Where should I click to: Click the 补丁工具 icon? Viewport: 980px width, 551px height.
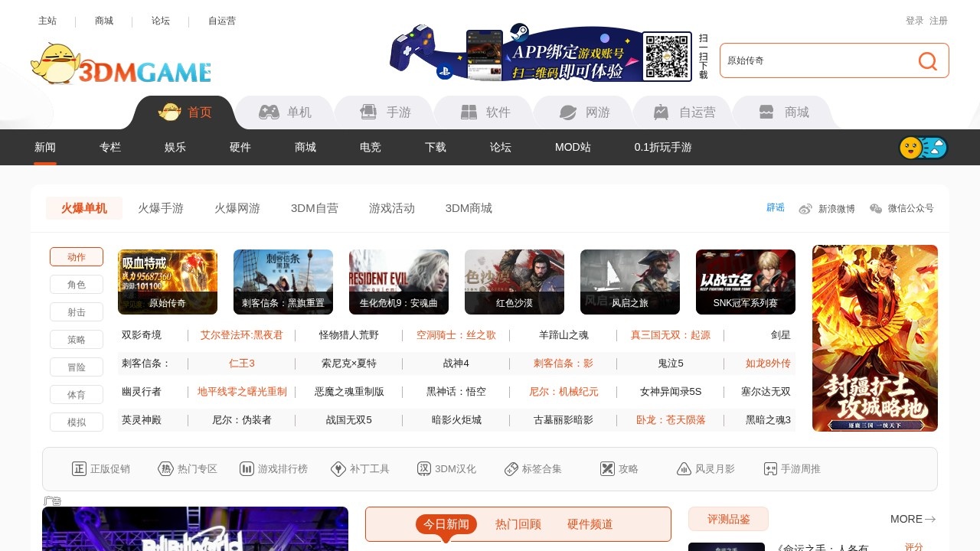338,469
